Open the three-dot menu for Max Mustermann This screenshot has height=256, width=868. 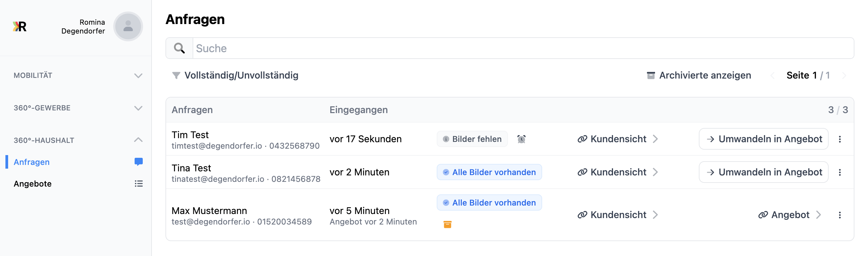coord(840,215)
